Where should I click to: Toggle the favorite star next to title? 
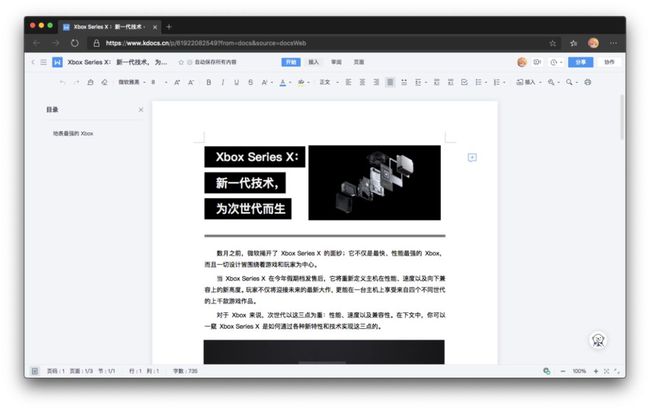[x=181, y=62]
